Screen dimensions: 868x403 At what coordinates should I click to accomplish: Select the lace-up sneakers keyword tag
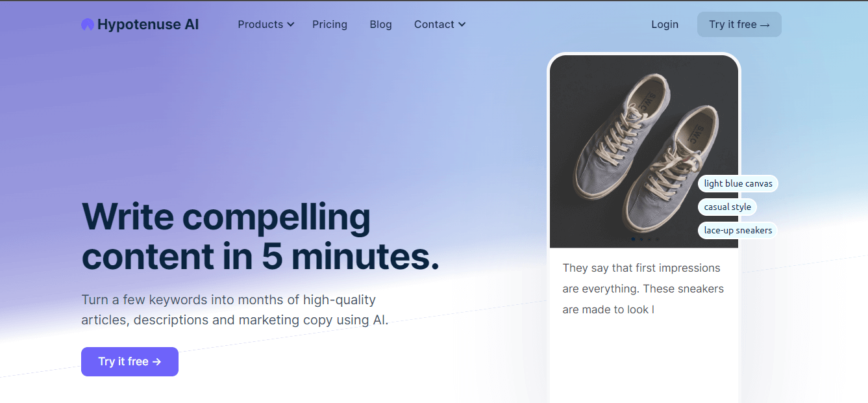738,231
